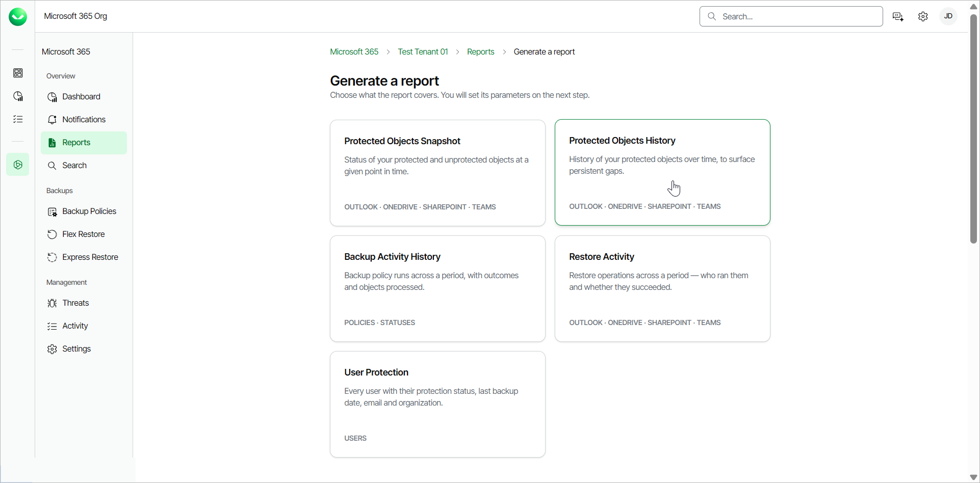This screenshot has height=483, width=980.
Task: Open the JD user avatar menu
Action: pyautogui.click(x=948, y=16)
